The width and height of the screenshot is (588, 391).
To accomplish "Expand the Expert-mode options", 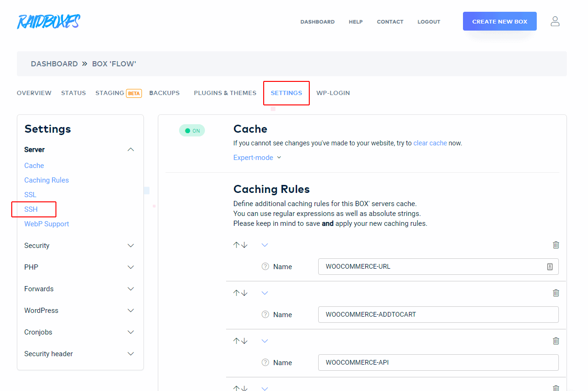I will tap(257, 158).
